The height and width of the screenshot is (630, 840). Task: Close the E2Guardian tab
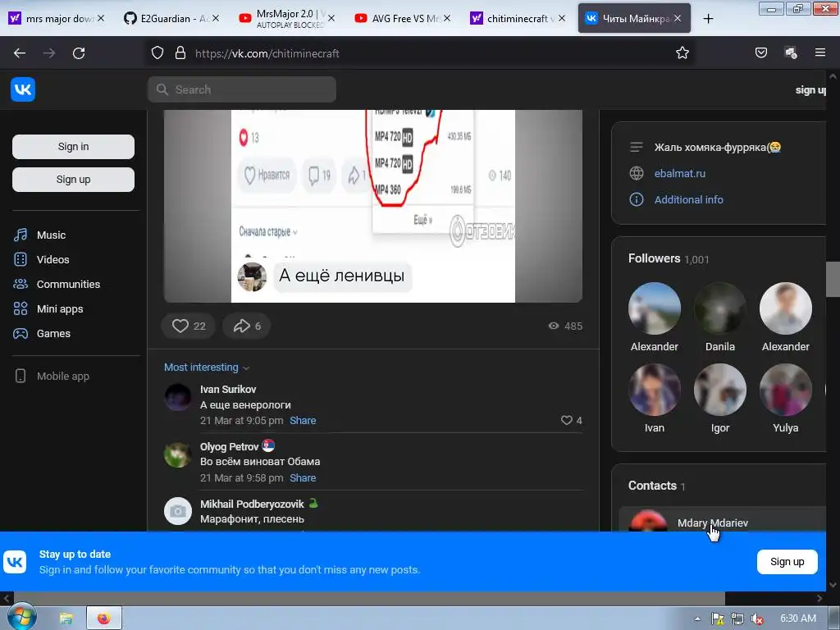[216, 18]
